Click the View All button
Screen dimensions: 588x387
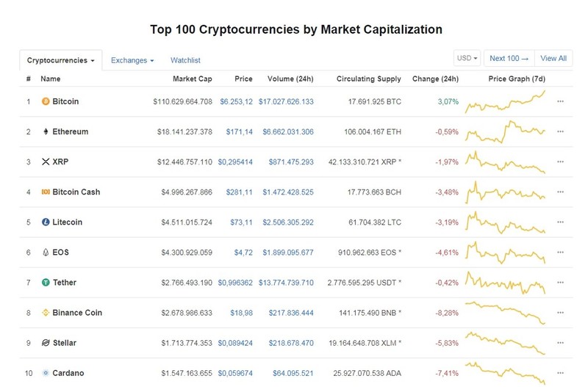(x=553, y=59)
